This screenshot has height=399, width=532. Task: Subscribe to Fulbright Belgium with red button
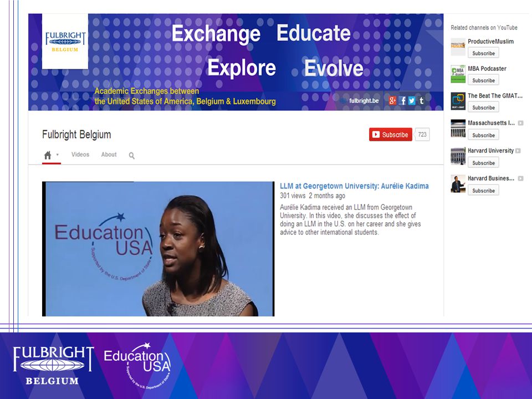(x=391, y=134)
